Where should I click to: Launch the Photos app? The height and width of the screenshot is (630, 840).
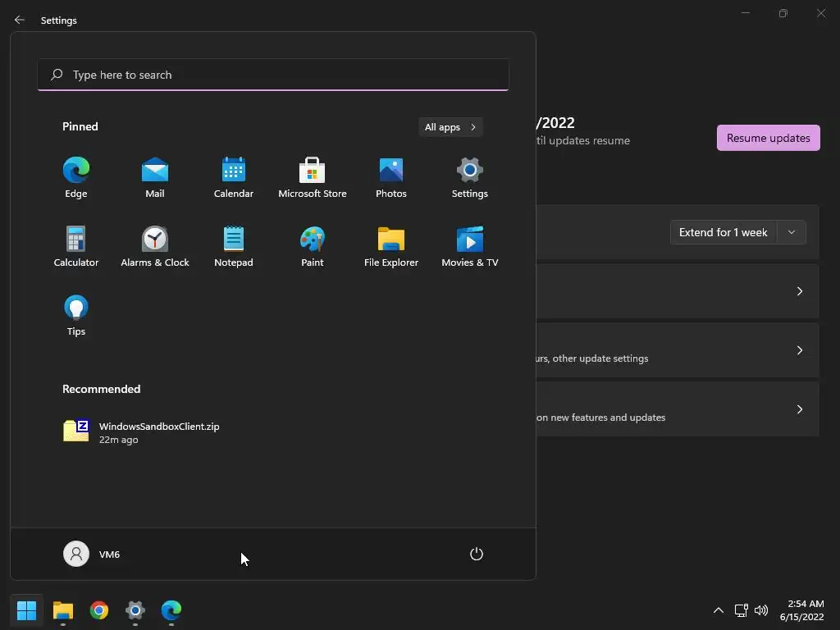pos(391,177)
